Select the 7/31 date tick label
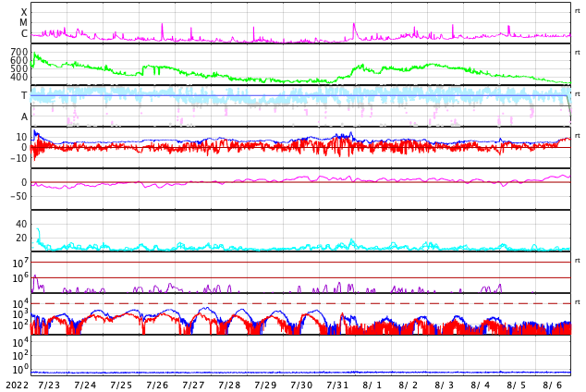The image size is (586, 392). [x=337, y=385]
